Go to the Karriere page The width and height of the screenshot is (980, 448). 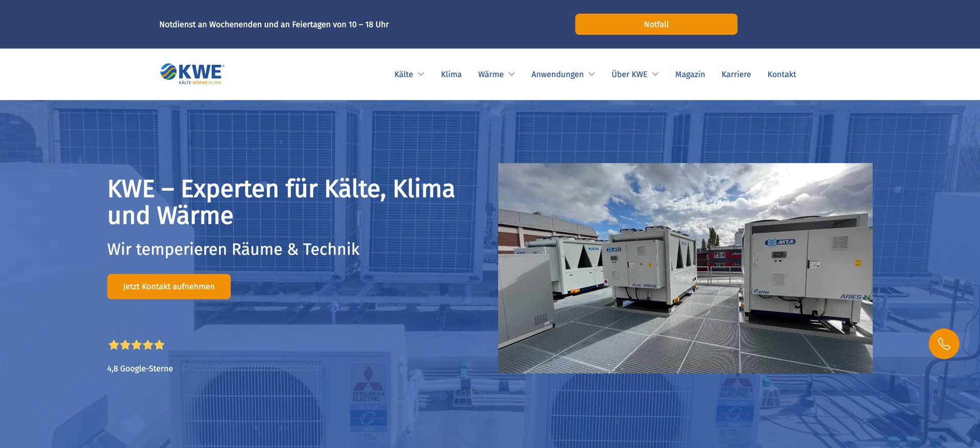tap(736, 74)
